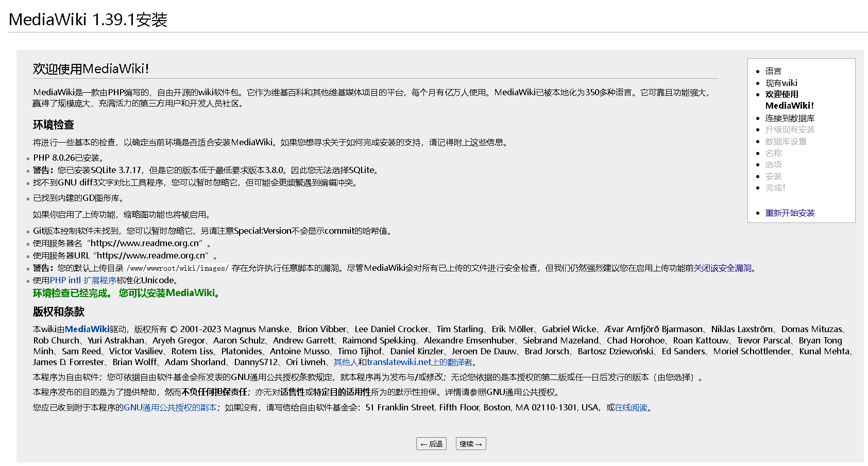Select 安装 step in sidebar

click(x=773, y=176)
